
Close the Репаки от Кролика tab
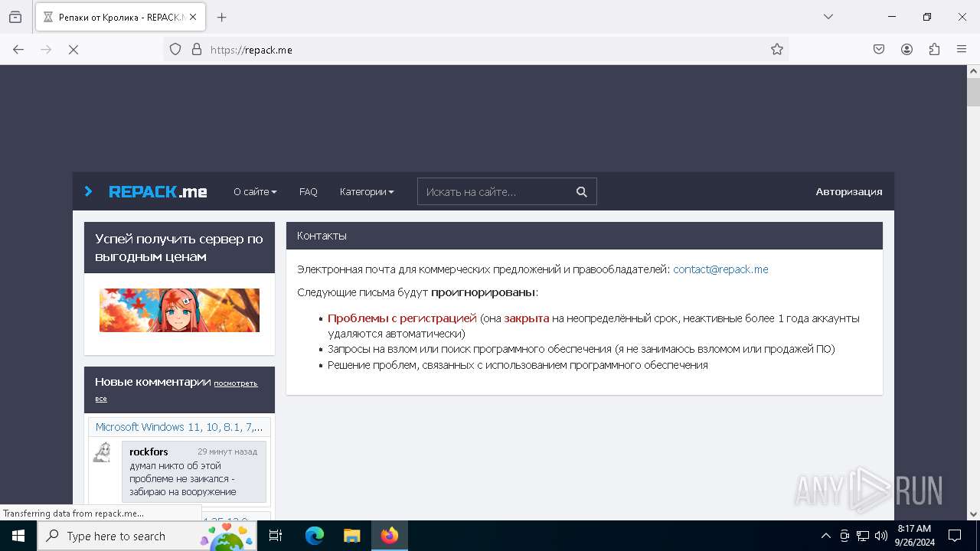192,17
